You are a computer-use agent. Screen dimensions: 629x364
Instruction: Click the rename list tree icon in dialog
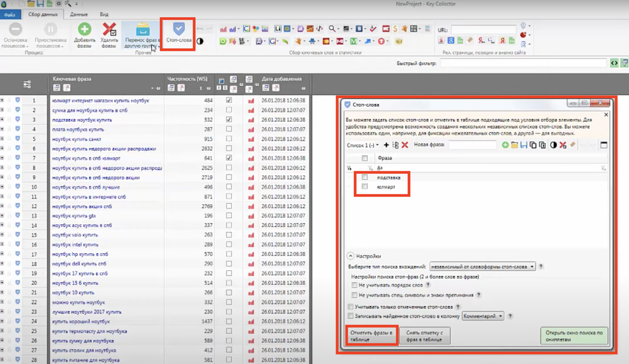click(395, 145)
